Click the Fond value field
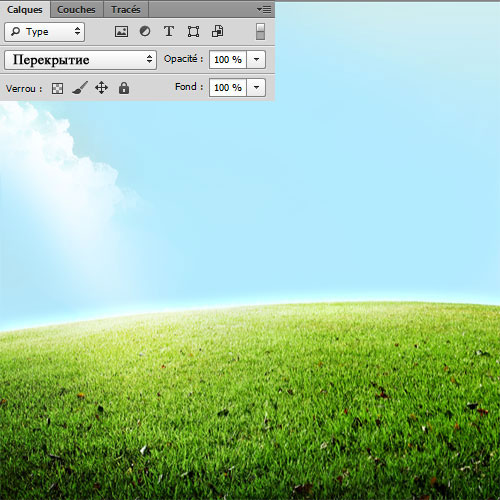500x500 pixels. (x=228, y=88)
